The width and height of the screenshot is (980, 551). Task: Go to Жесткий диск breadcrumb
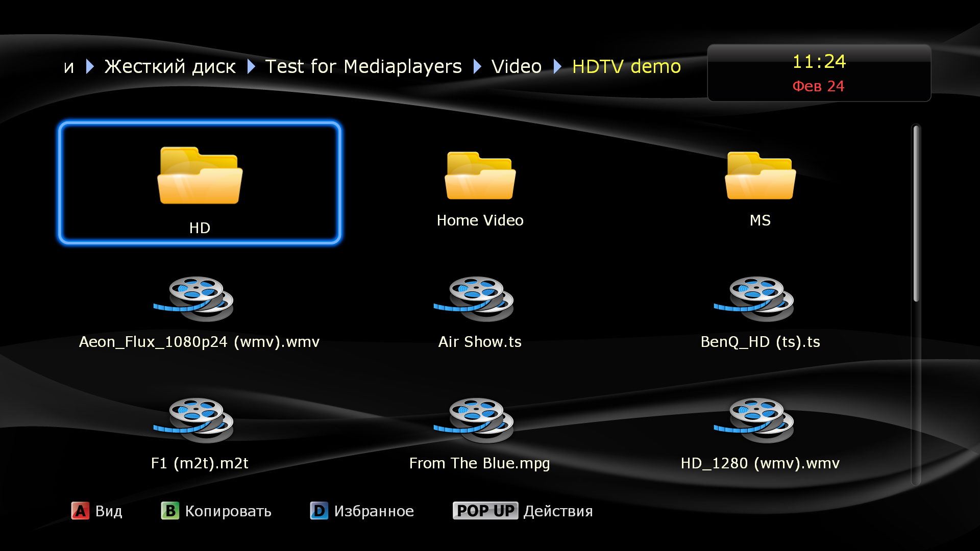coord(170,67)
